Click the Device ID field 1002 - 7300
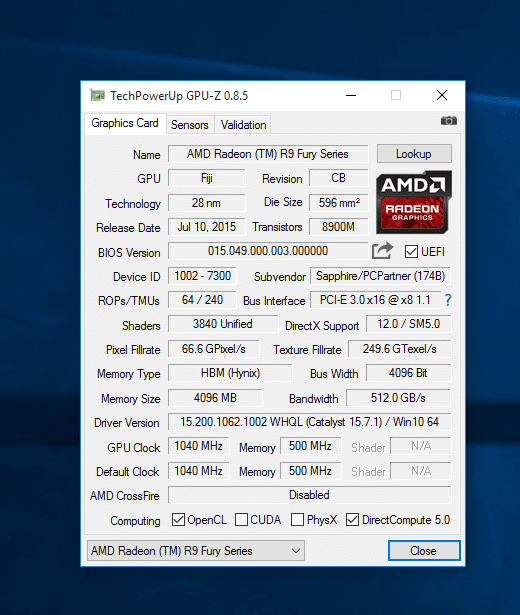This screenshot has height=615, width=520. [202, 276]
